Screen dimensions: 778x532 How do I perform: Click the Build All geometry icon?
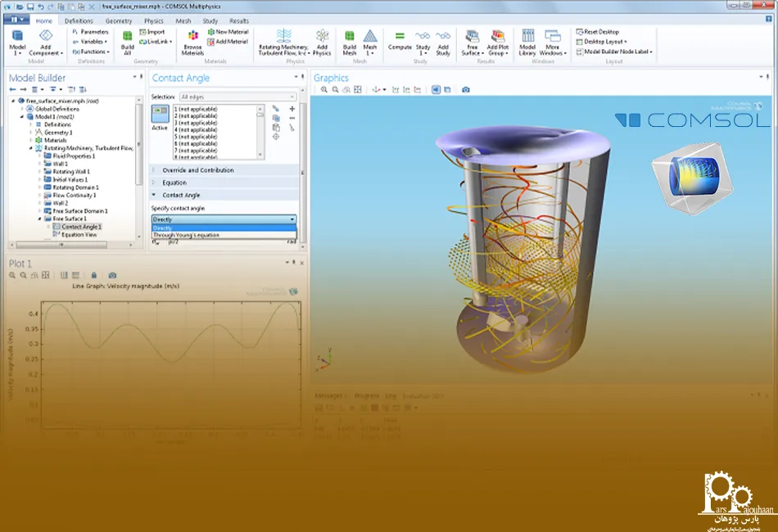[128, 41]
